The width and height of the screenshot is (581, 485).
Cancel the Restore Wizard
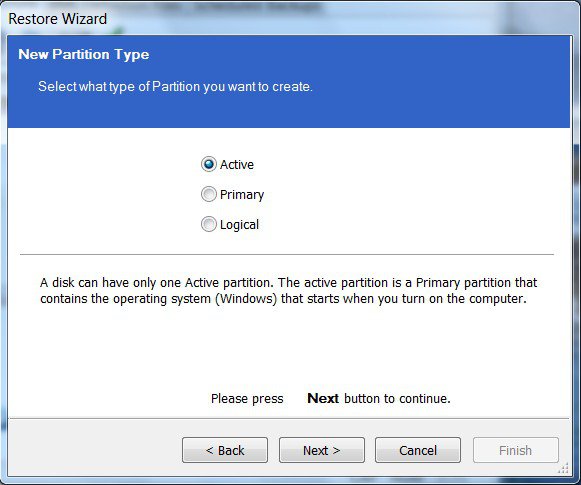pyautogui.click(x=418, y=450)
